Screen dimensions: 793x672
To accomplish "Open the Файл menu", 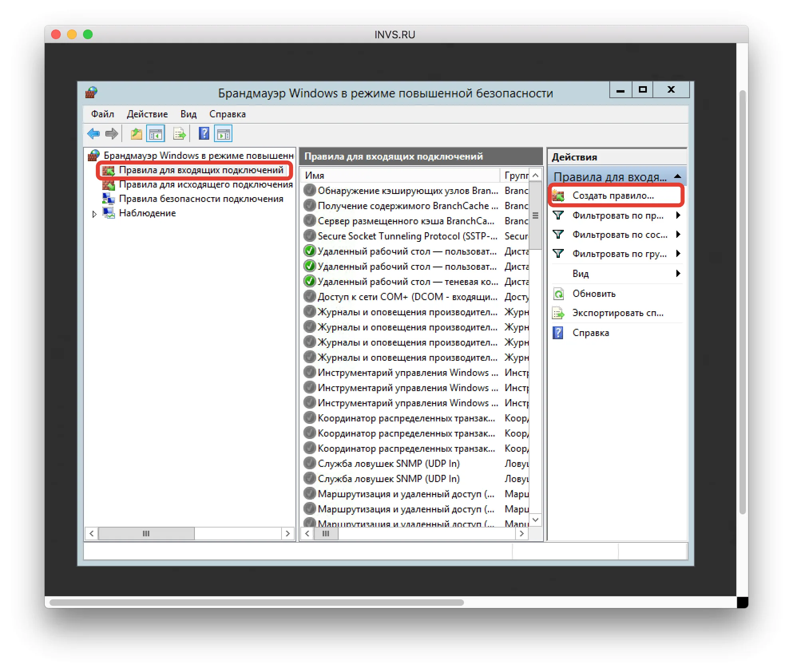I will (x=102, y=114).
